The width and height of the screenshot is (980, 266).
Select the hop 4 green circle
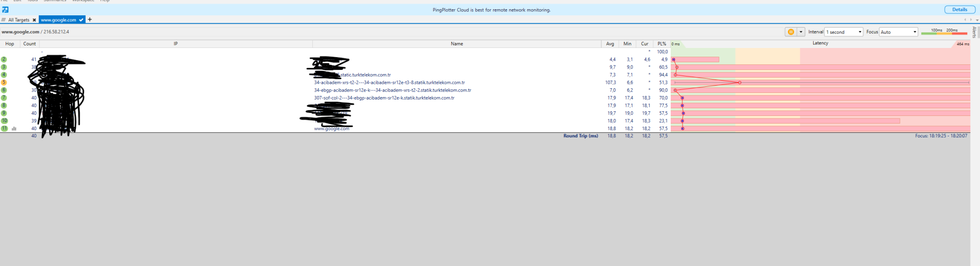click(x=4, y=75)
